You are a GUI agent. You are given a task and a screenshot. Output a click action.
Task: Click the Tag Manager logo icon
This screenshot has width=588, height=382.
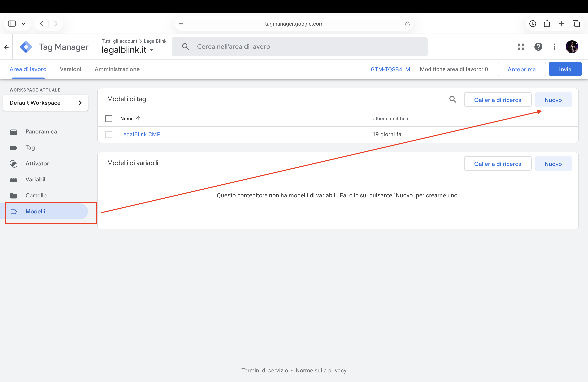[x=26, y=47]
